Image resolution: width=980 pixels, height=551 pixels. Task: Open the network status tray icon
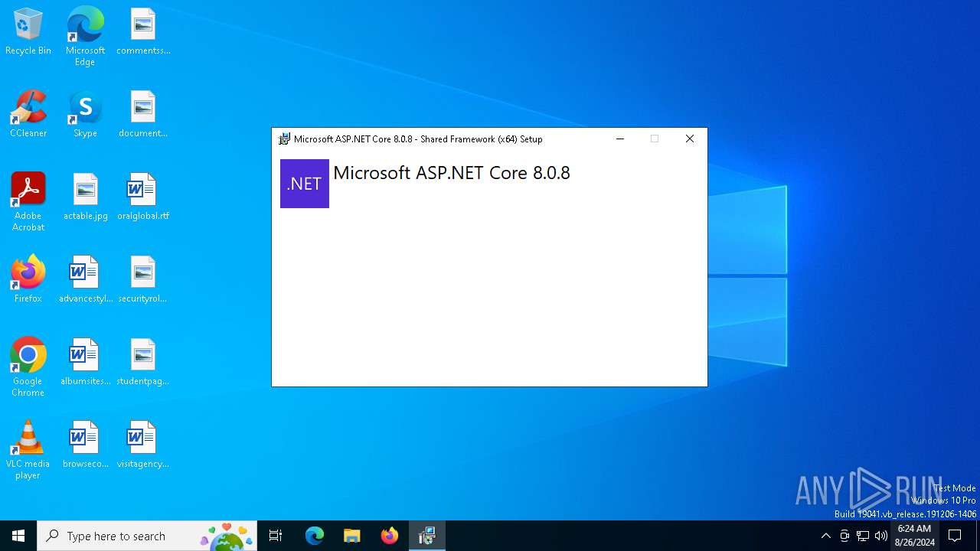click(x=863, y=536)
